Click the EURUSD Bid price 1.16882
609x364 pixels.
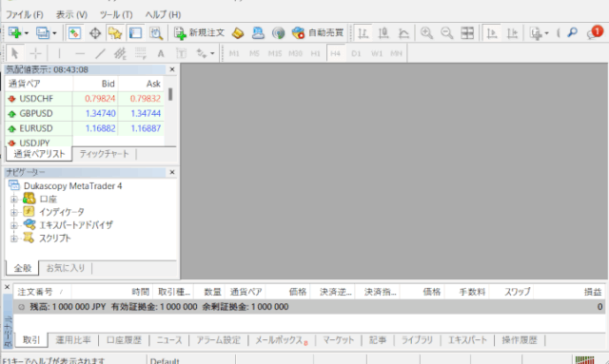click(100, 128)
